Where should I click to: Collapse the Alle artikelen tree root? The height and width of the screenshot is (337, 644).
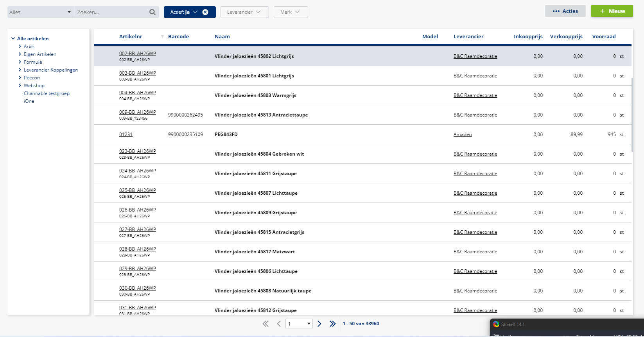(13, 39)
